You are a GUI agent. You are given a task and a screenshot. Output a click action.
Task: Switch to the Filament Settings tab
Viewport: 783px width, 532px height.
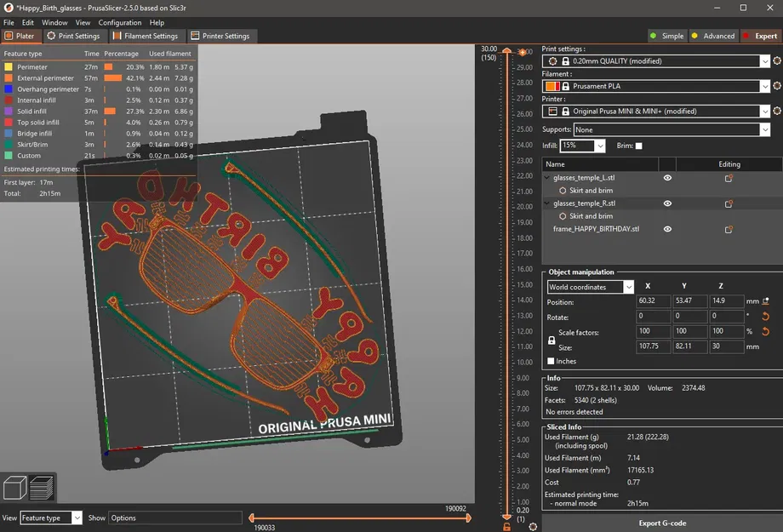coord(146,36)
